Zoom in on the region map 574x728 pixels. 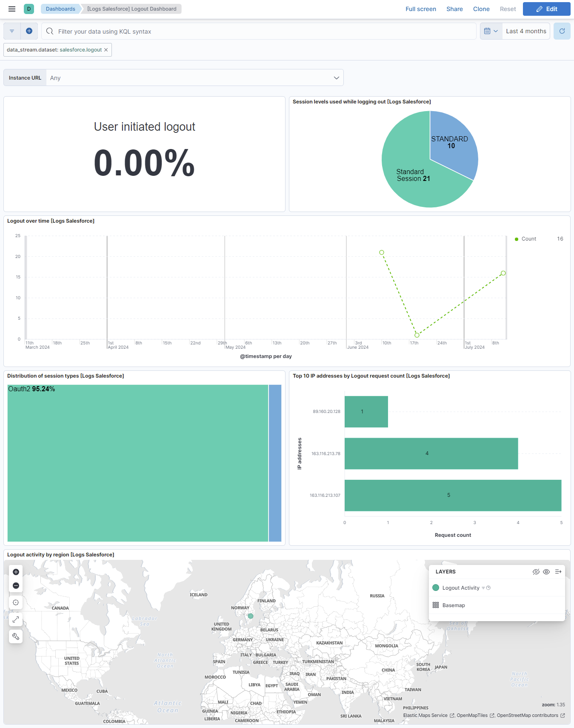16,572
